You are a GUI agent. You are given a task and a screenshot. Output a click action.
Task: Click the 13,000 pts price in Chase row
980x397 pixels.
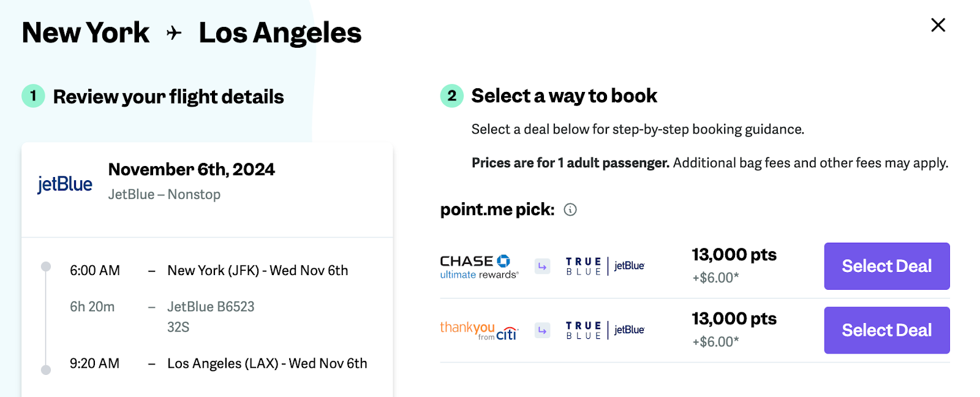tap(734, 255)
